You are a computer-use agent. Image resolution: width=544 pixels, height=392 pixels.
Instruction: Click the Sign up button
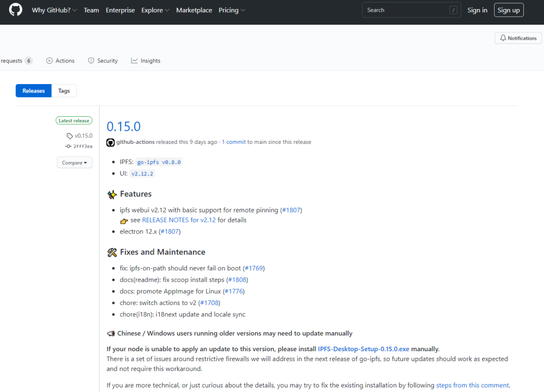click(509, 10)
